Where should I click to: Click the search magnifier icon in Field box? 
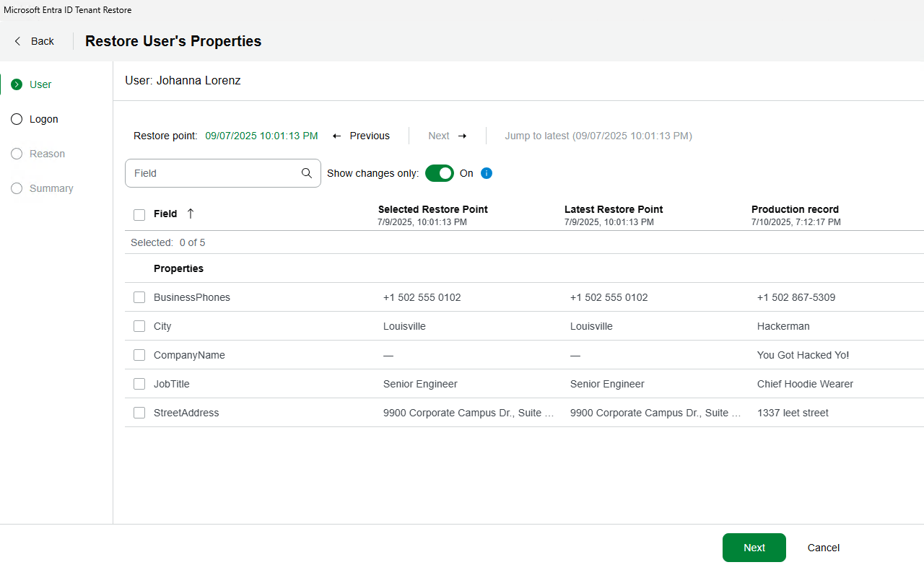click(307, 173)
